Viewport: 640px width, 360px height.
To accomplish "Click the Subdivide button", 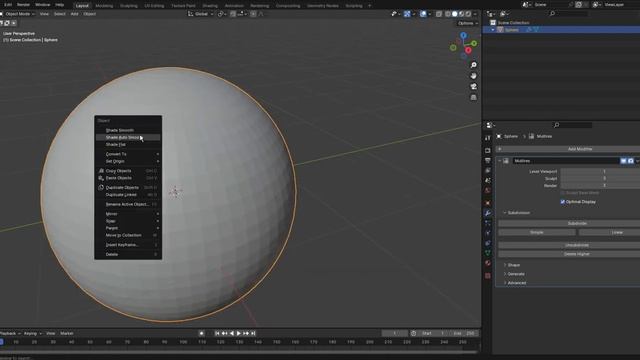I will click(x=569, y=224).
